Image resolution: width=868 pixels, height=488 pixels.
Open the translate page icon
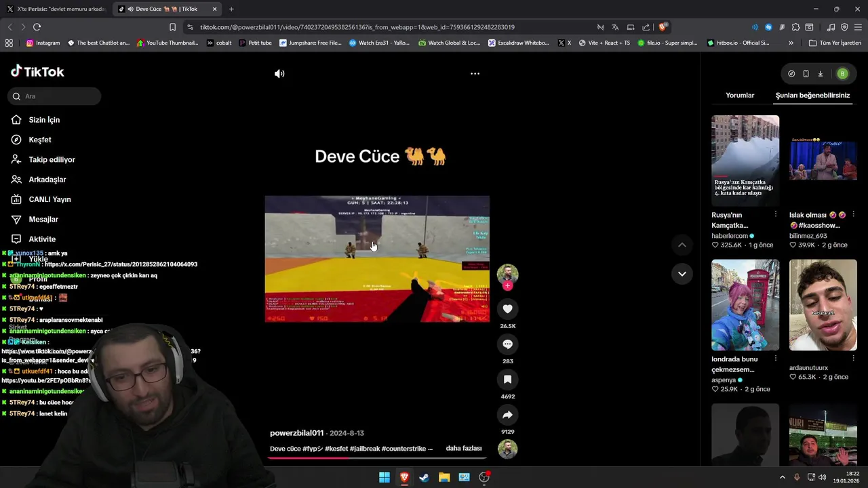click(615, 27)
